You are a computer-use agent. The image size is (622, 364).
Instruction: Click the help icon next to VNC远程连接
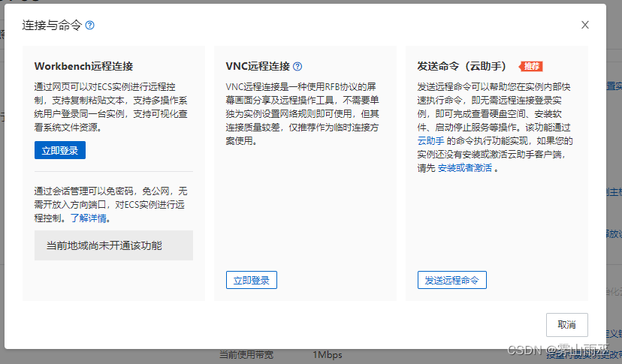297,67
